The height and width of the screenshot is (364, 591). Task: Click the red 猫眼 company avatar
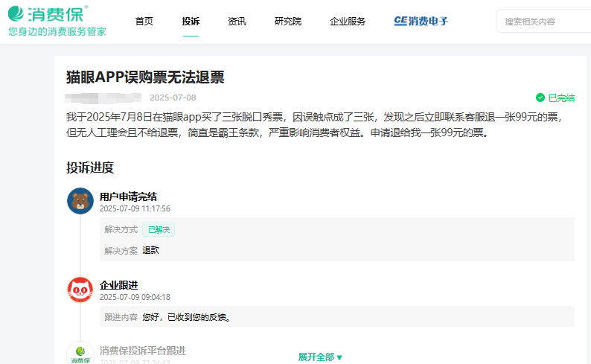click(x=80, y=290)
